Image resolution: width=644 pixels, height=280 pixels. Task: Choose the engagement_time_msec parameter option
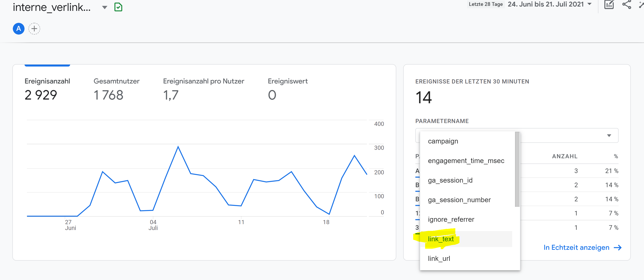(466, 160)
